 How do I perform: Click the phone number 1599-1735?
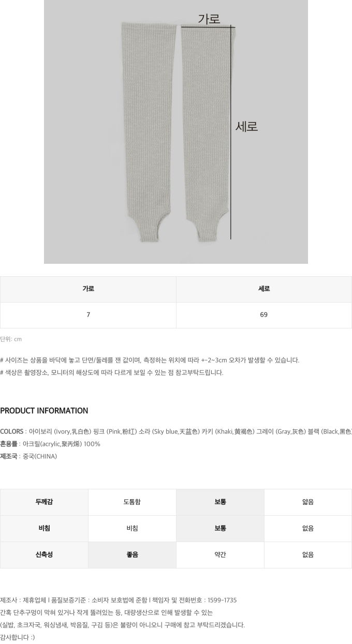(222, 600)
